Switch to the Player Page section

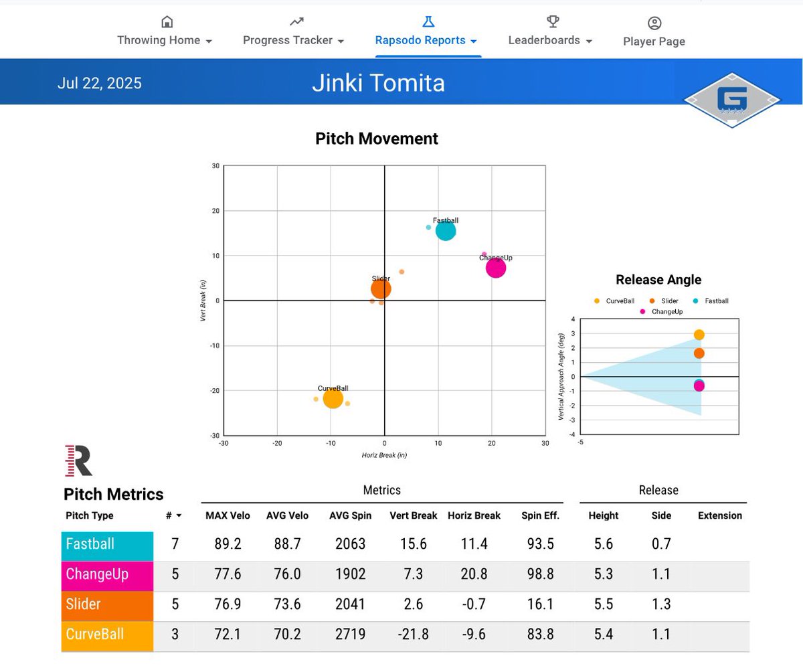click(x=654, y=41)
